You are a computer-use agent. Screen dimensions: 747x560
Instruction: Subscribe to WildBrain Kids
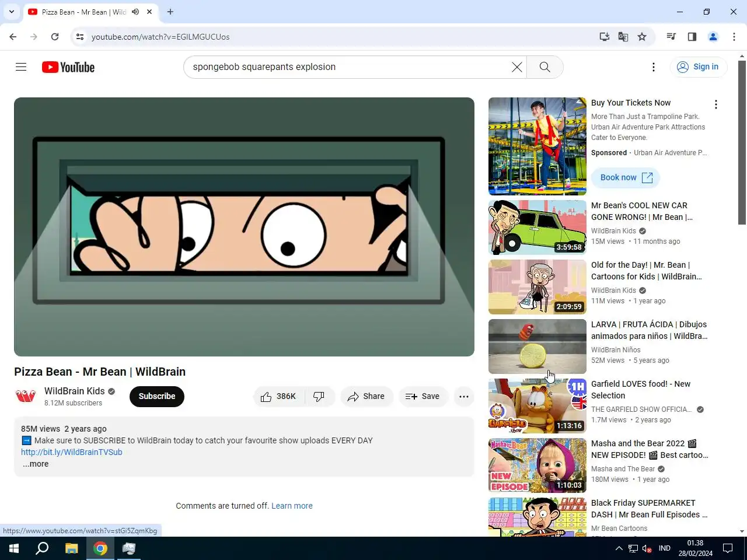pyautogui.click(x=157, y=397)
